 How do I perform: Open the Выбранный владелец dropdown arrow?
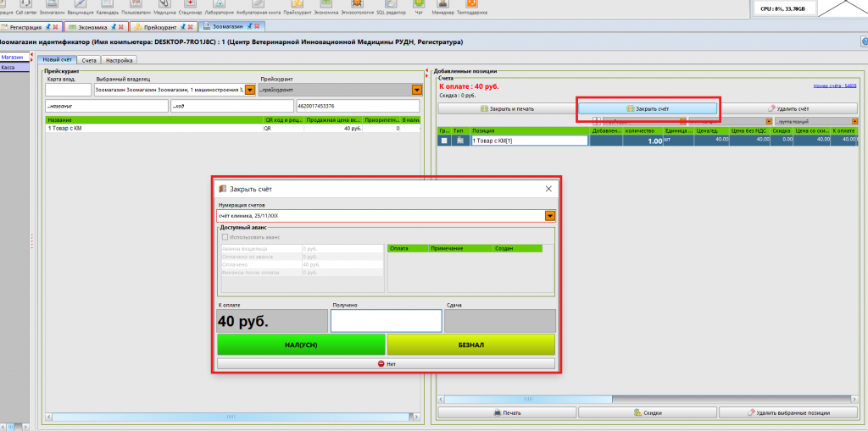(x=249, y=90)
